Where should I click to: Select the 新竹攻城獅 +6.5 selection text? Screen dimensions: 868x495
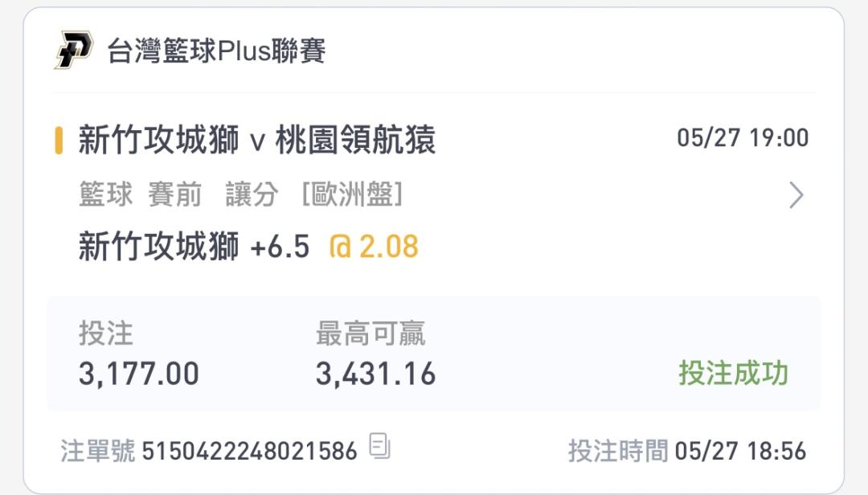click(194, 247)
